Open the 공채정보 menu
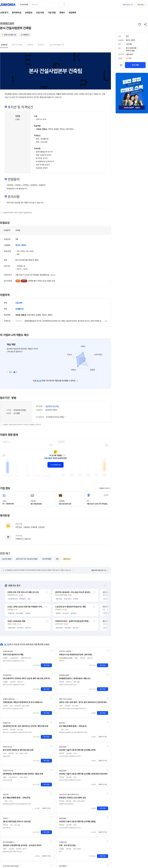 [x=29, y=13]
